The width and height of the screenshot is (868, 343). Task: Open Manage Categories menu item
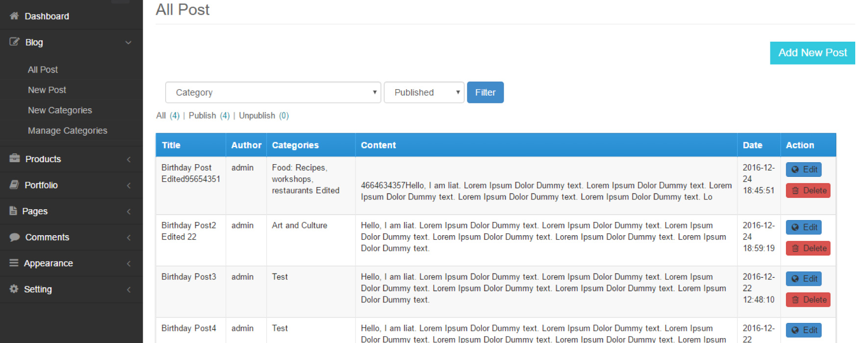[68, 130]
